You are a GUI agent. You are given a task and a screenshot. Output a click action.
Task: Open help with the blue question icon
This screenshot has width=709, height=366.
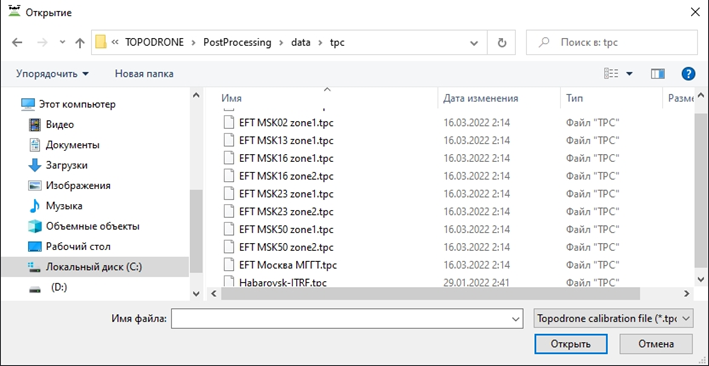tap(688, 74)
